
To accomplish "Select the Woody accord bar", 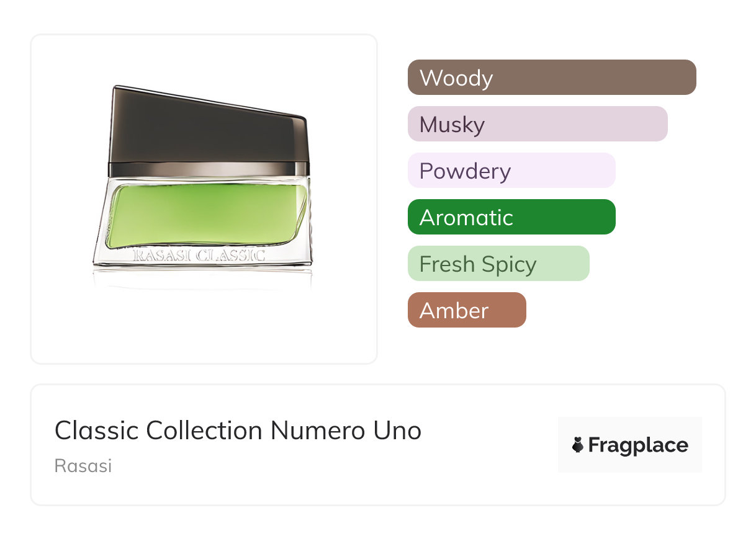I will click(x=551, y=78).
